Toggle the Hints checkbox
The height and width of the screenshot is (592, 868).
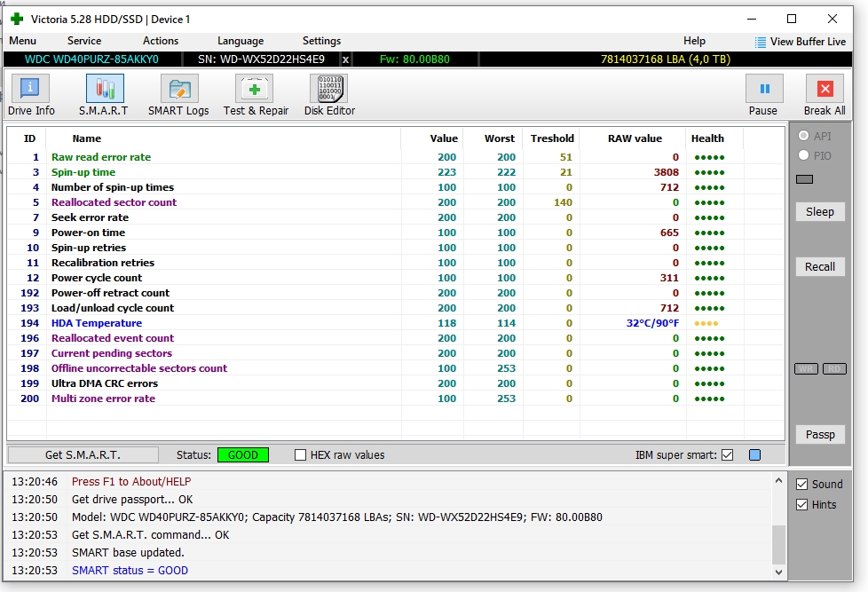[x=801, y=504]
